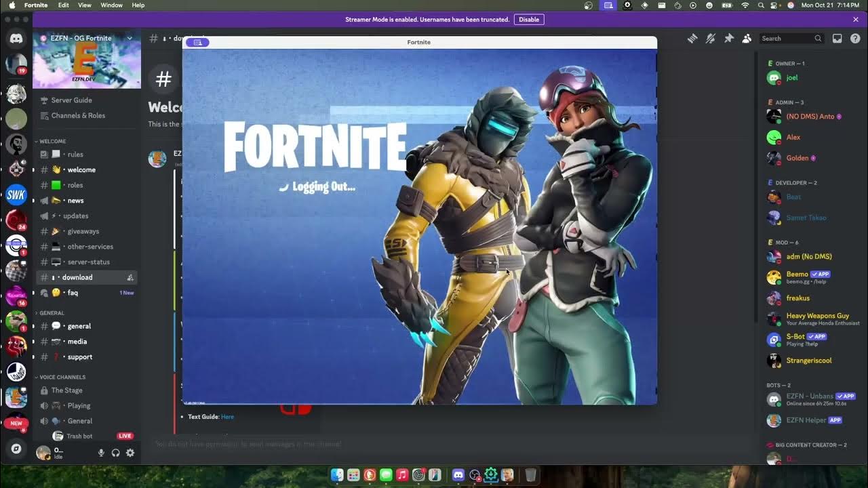Collapse the VOICE CHANNELS category
Screen dimensions: 868x488
click(x=61, y=377)
